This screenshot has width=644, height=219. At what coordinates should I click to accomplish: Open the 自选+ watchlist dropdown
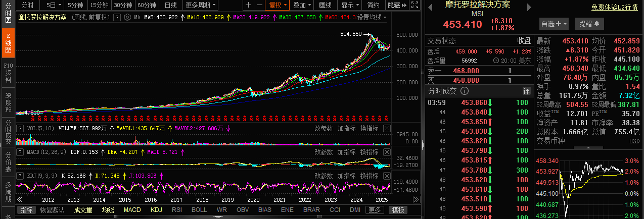coord(554,24)
